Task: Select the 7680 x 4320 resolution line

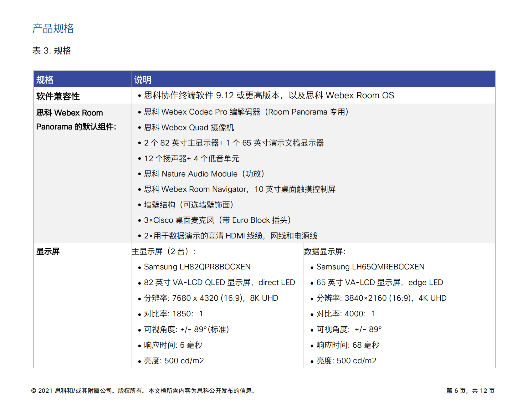Action: (211, 298)
